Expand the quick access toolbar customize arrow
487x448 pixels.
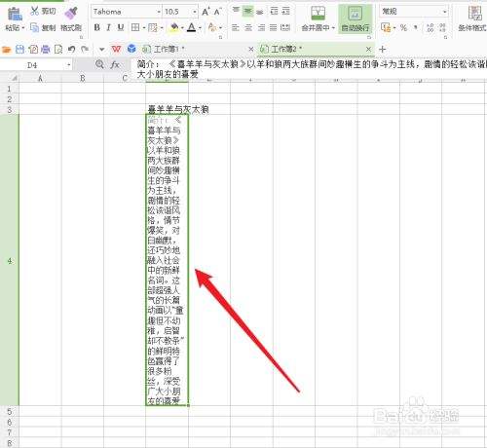pyautogui.click(x=102, y=50)
